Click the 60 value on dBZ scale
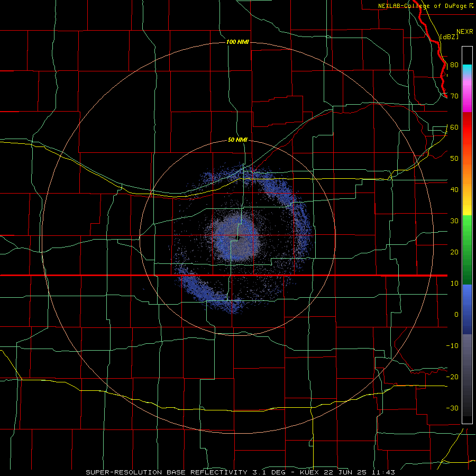Screen dimensions: 476x476 tap(454, 127)
